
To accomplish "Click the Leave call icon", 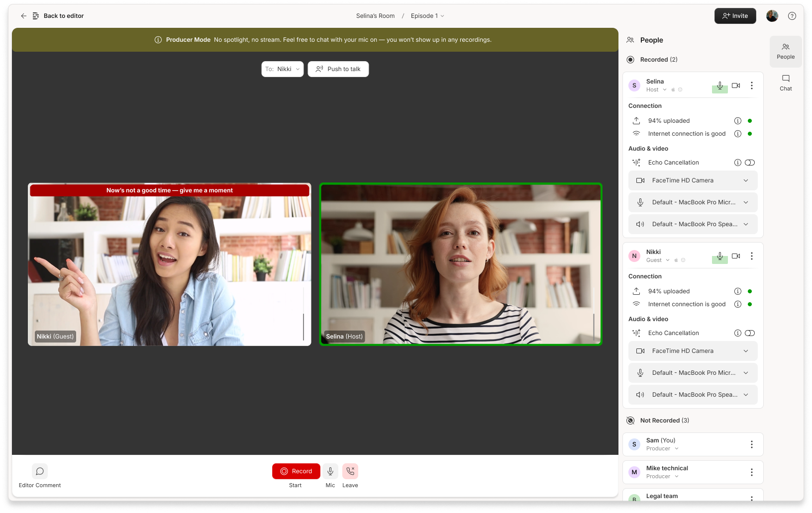I will (x=350, y=471).
